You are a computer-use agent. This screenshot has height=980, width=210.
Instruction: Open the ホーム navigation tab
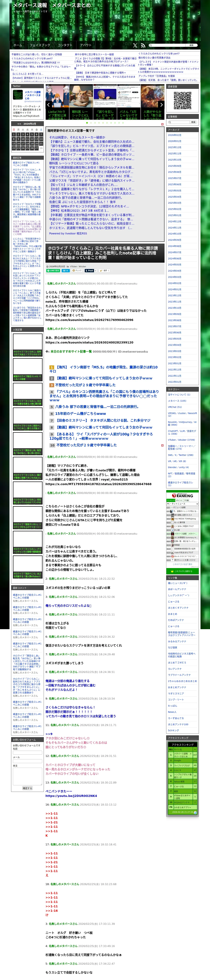(x=18, y=45)
